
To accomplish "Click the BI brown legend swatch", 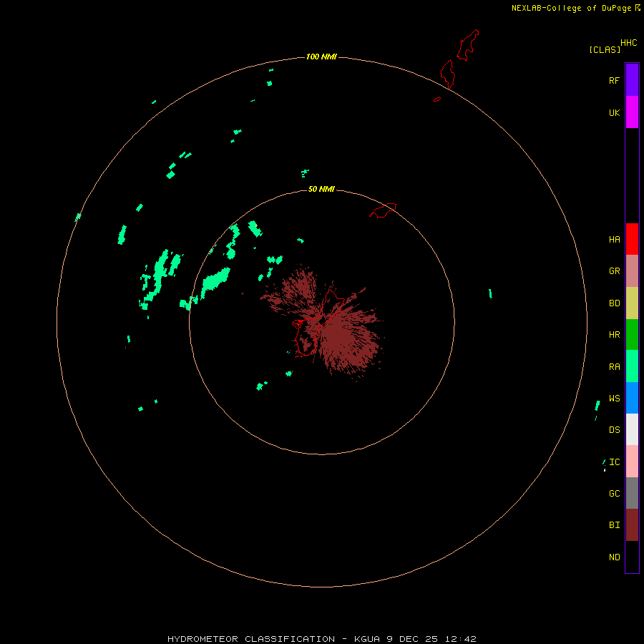I will (x=632, y=525).
